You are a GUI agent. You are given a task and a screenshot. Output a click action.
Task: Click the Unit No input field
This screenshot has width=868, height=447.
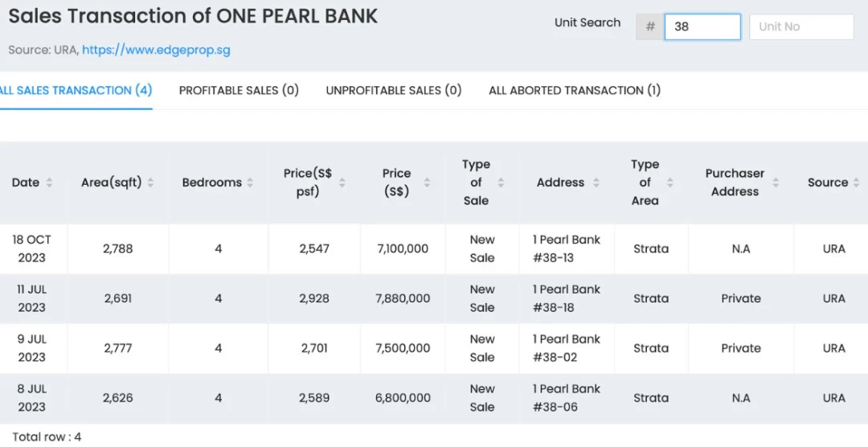[801, 27]
